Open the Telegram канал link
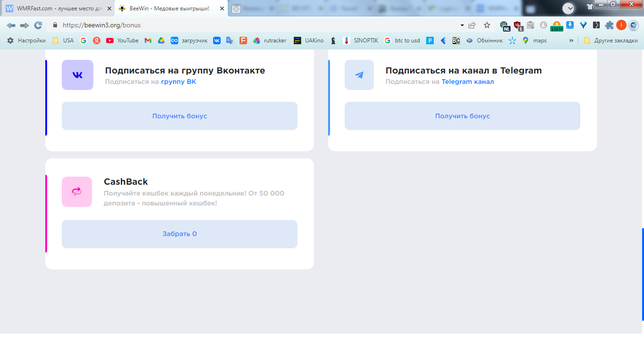The width and height of the screenshot is (644, 343). [468, 82]
